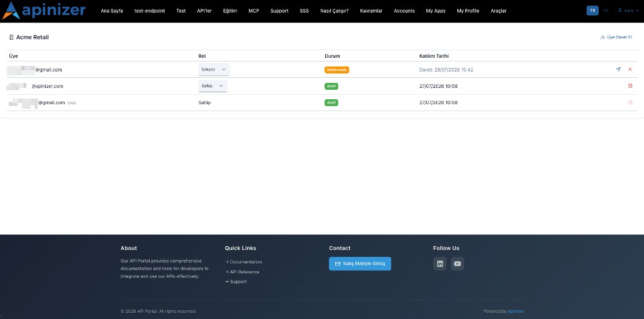Click the Üye column header
The height and width of the screenshot is (319, 644).
14,56
